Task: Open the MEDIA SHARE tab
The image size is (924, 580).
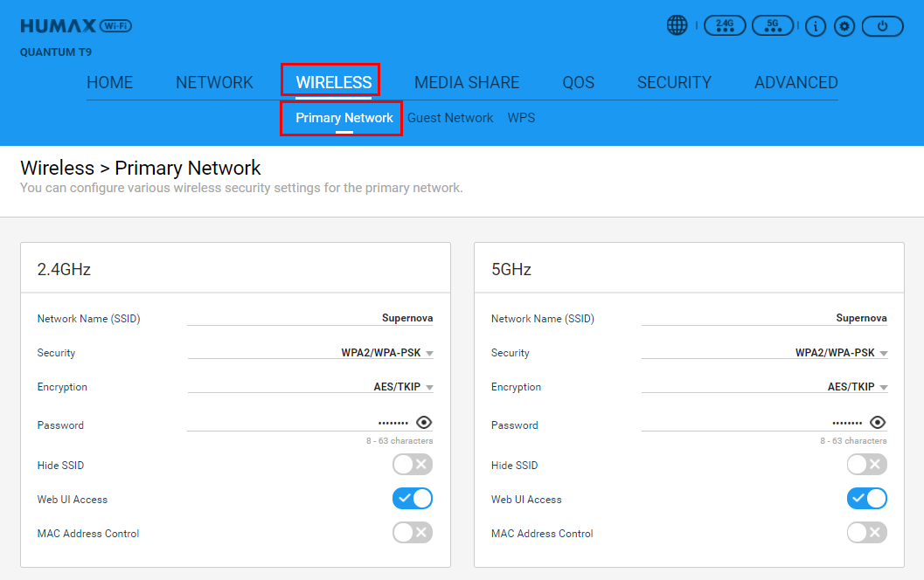Action: pyautogui.click(x=467, y=82)
